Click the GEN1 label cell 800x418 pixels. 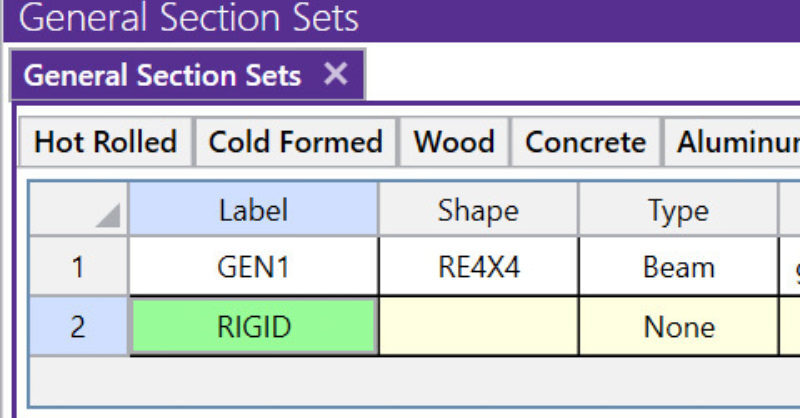pos(253,268)
